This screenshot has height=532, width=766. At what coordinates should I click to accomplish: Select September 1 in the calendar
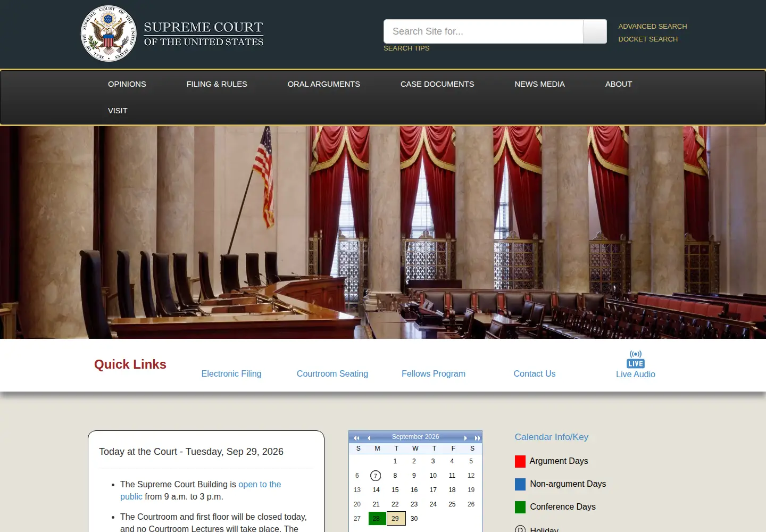pyautogui.click(x=395, y=461)
